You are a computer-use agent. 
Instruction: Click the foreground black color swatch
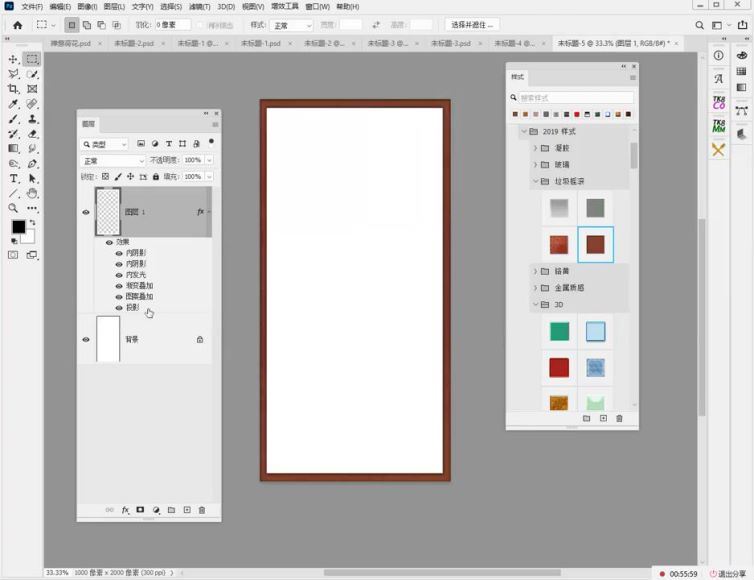(18, 227)
